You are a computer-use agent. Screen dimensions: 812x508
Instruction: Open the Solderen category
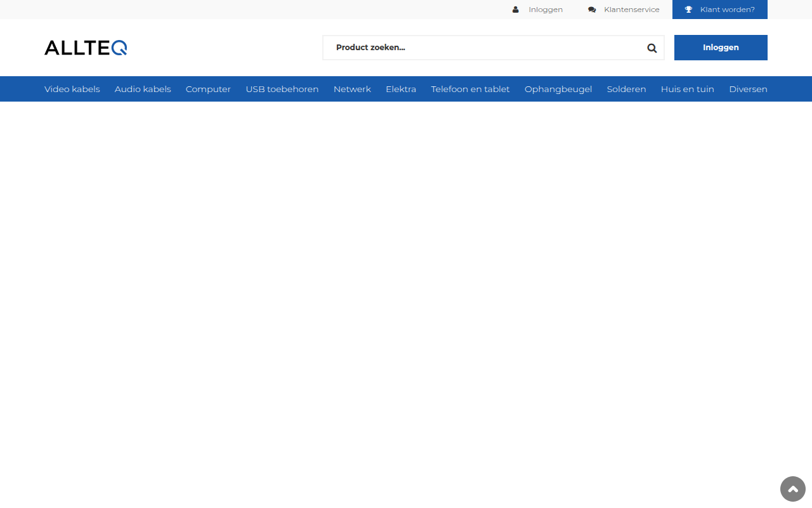coord(627,89)
